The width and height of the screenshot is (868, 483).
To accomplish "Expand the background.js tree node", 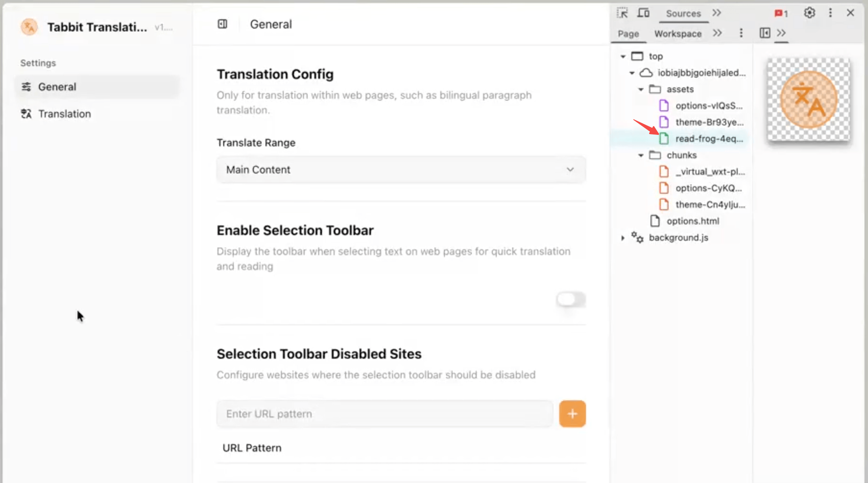I will point(623,238).
